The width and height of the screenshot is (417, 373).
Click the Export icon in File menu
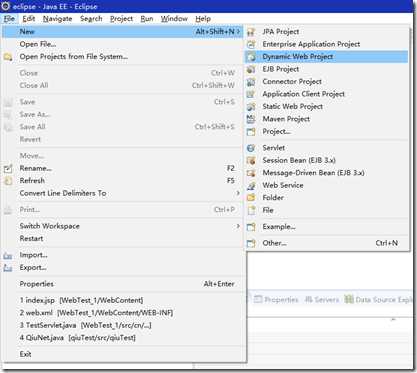[x=8, y=268]
